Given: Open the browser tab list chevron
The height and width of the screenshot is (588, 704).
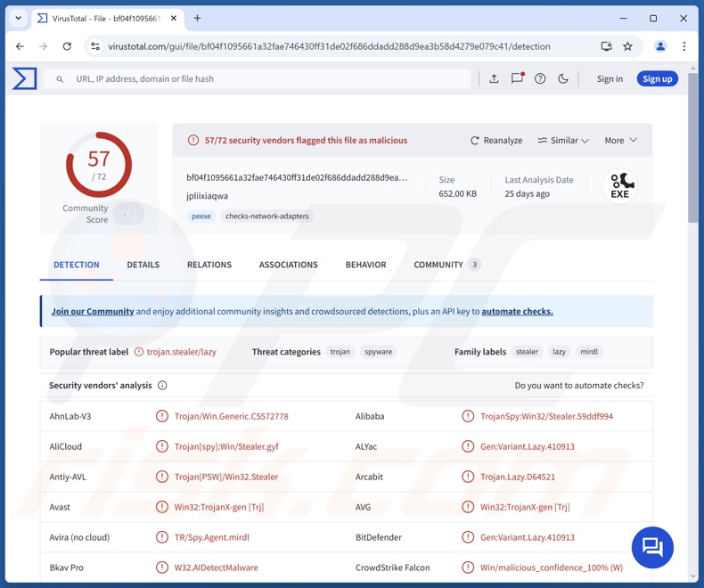Looking at the screenshot, I should pyautogui.click(x=18, y=18).
